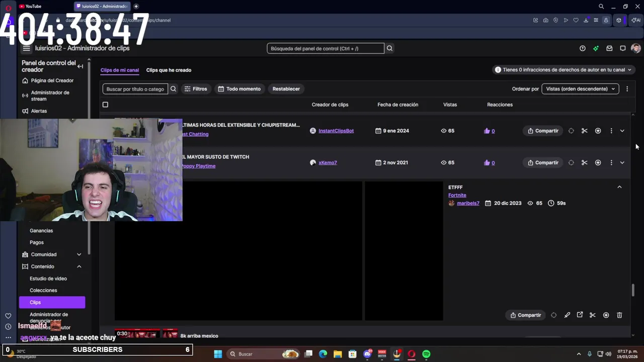Open the Filtros filter menu
The image size is (644, 362).
pyautogui.click(x=196, y=89)
